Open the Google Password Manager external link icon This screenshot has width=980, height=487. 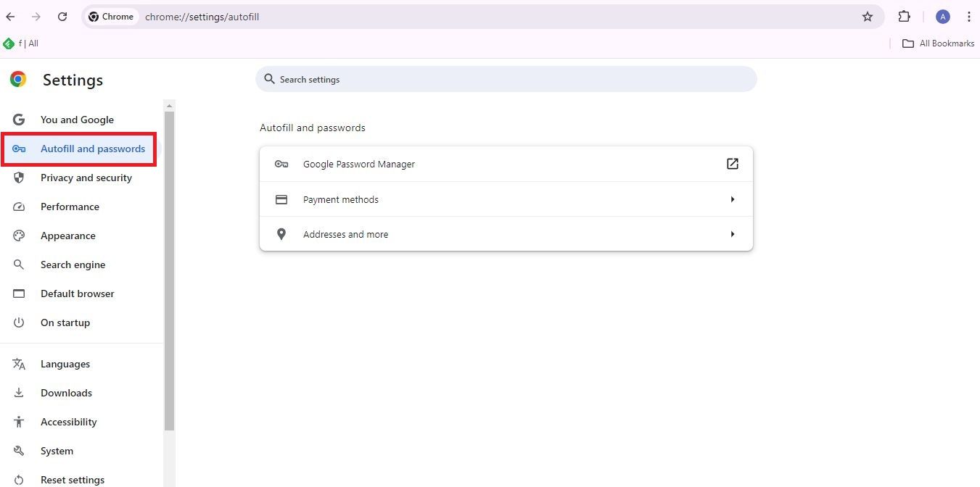tap(732, 164)
